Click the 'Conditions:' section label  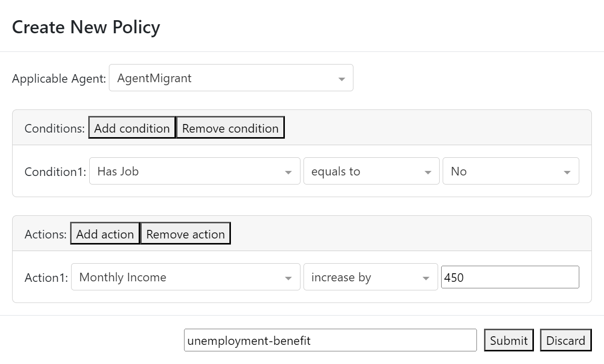54,129
